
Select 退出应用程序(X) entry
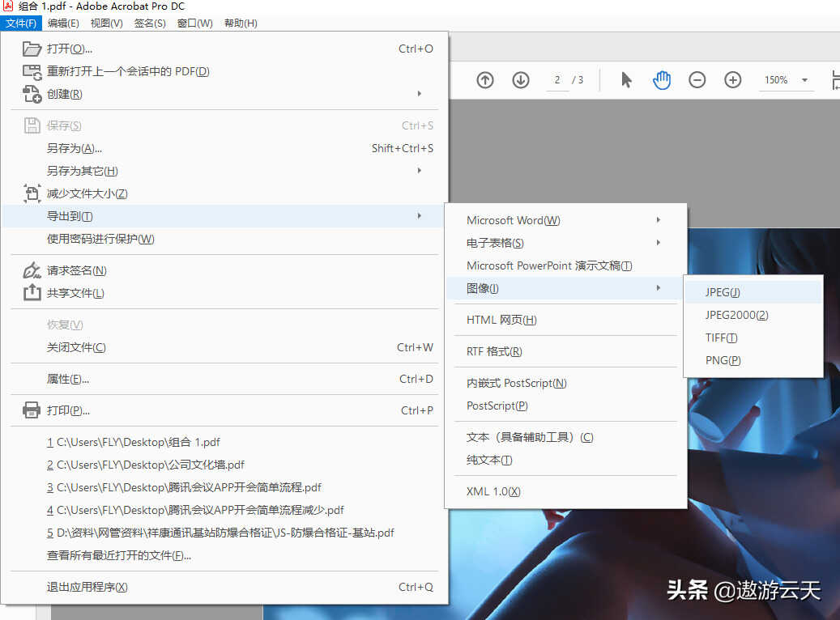click(x=224, y=587)
